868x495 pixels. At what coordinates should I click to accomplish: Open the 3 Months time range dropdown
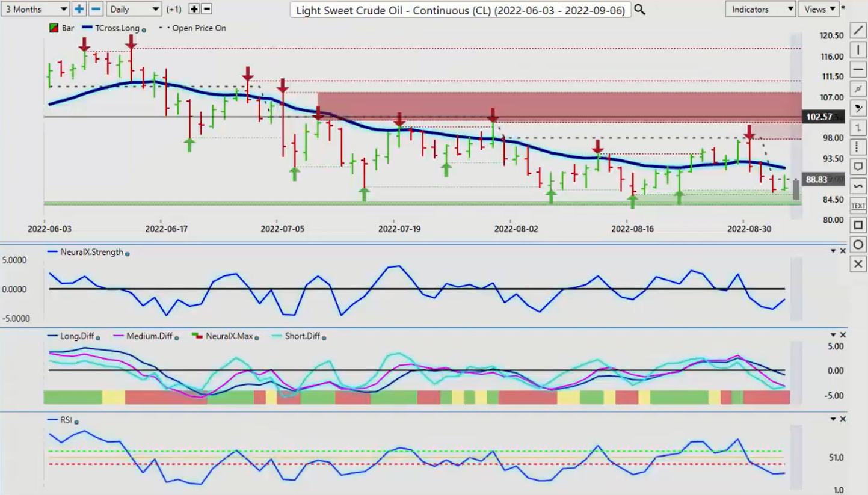click(35, 9)
